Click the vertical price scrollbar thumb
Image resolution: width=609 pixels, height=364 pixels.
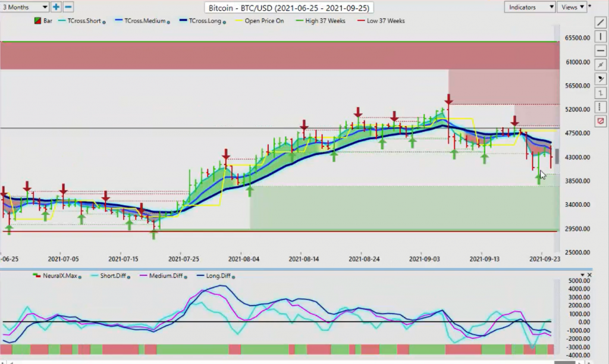coord(557,156)
